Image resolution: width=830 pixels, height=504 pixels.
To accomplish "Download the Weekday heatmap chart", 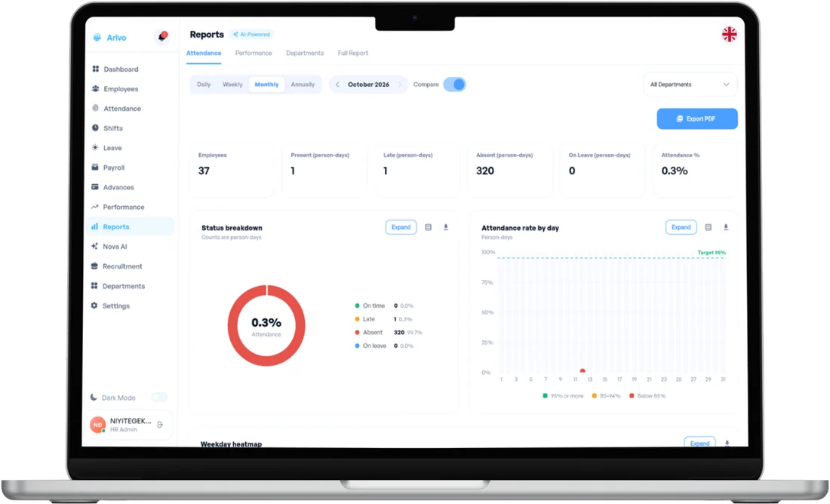I will coord(727,443).
